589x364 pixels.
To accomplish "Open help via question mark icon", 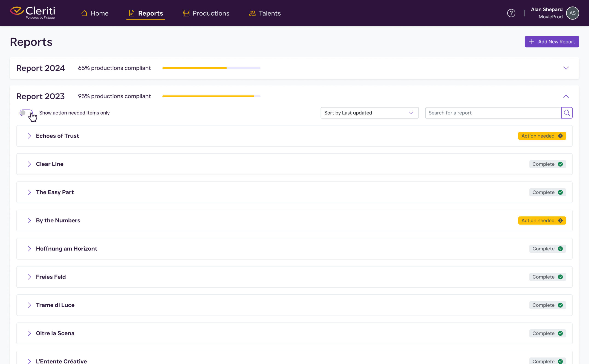I will point(511,13).
